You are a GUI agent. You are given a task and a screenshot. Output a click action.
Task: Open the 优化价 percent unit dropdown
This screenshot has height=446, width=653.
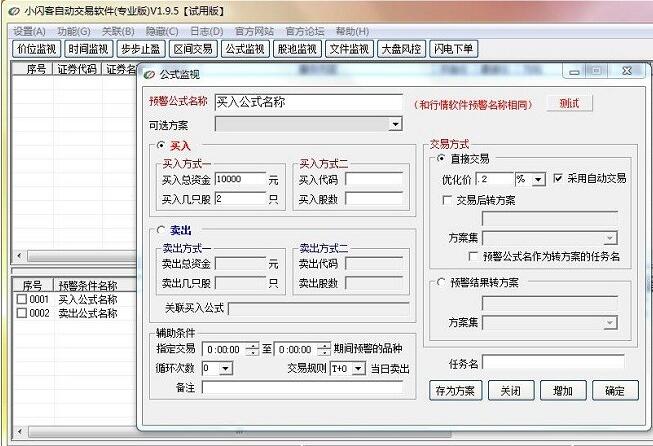539,179
